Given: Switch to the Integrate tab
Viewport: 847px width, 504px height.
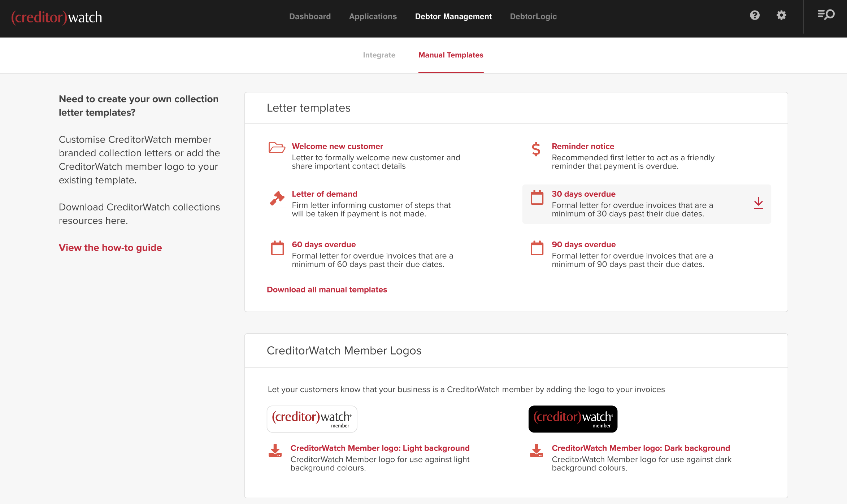Looking at the screenshot, I should coord(379,55).
